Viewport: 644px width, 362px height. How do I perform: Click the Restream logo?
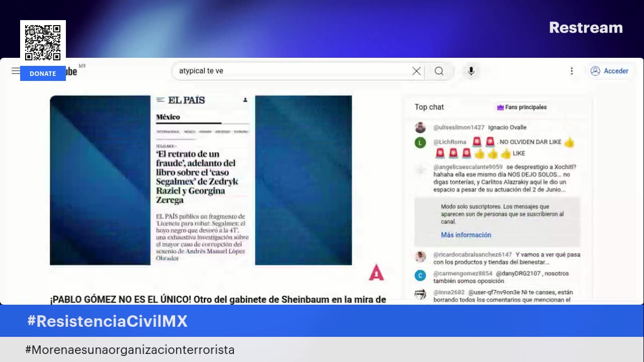586,28
